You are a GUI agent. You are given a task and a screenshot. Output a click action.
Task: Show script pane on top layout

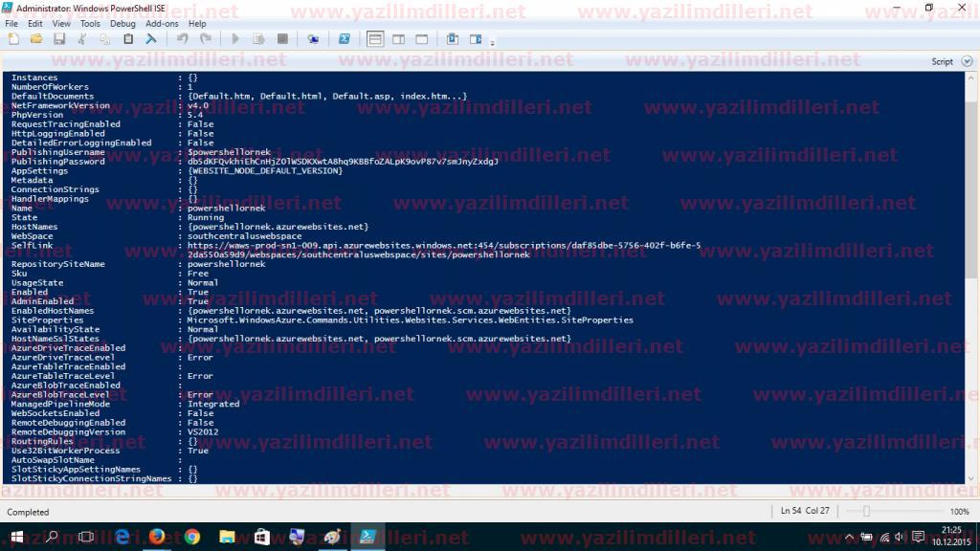pyautogui.click(x=375, y=39)
